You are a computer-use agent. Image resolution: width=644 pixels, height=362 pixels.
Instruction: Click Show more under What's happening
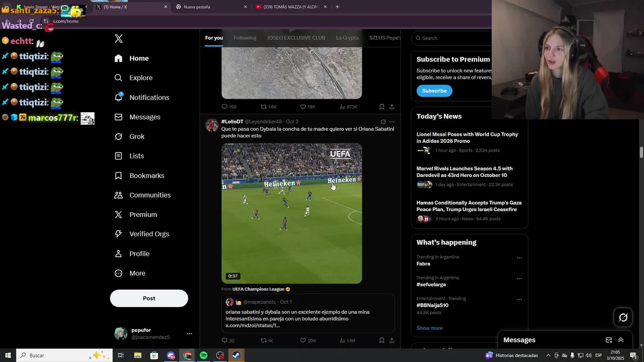429,328
